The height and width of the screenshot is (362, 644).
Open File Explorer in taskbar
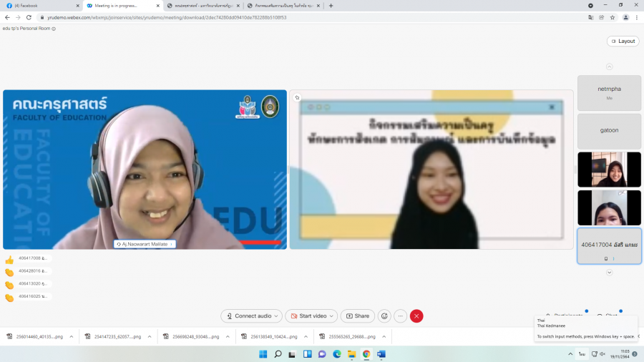coord(351,354)
